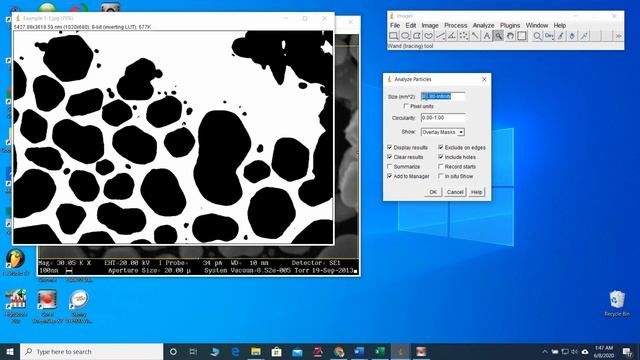Open the Image menu
Image resolution: width=640 pixels, height=360 pixels.
[430, 25]
